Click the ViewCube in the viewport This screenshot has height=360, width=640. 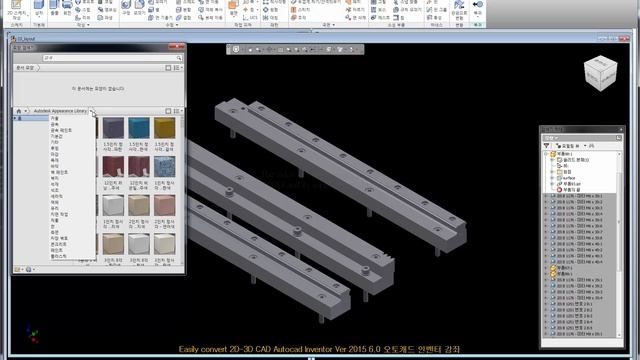(x=600, y=73)
